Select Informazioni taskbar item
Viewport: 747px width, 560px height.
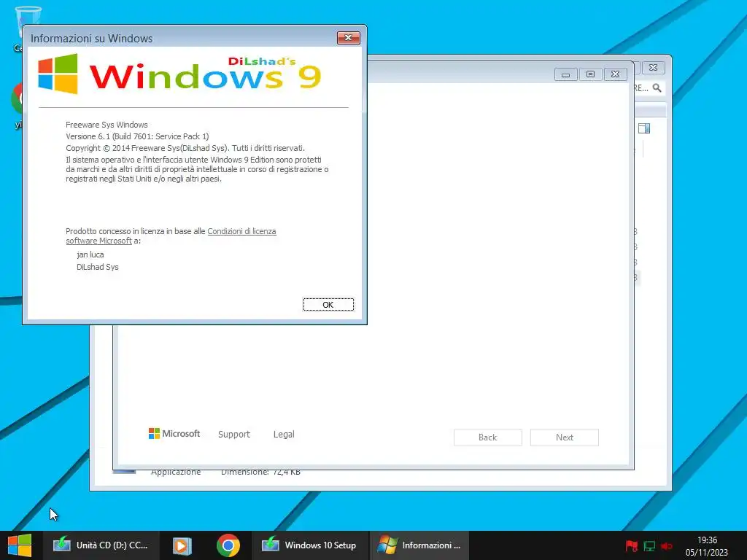coord(419,545)
